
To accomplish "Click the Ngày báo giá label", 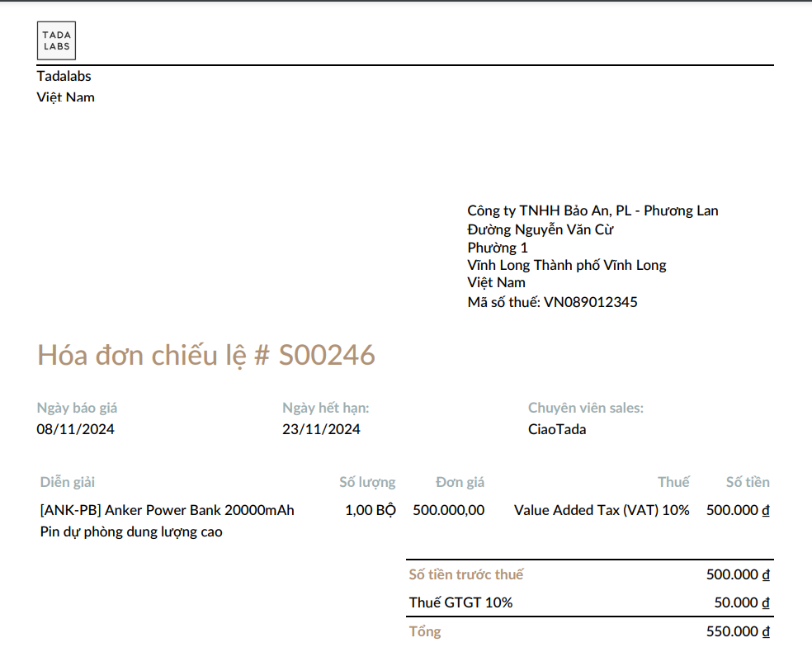I will click(78, 408).
